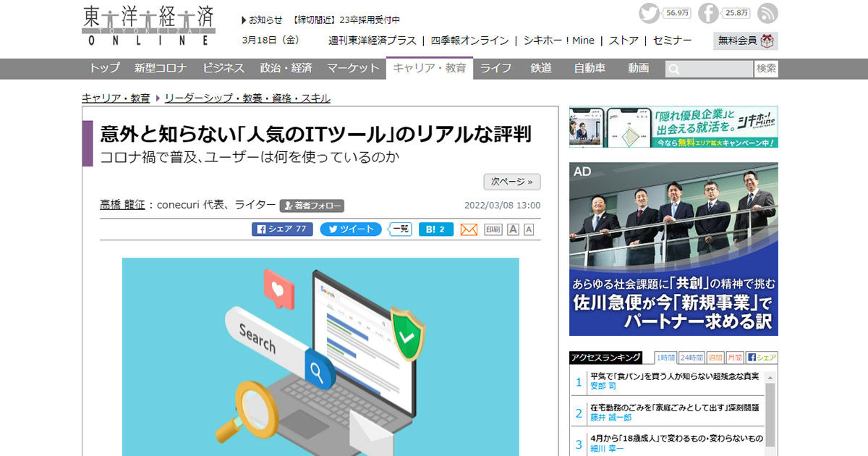Select the small font size A
This screenshot has height=456, width=868.
529,229
